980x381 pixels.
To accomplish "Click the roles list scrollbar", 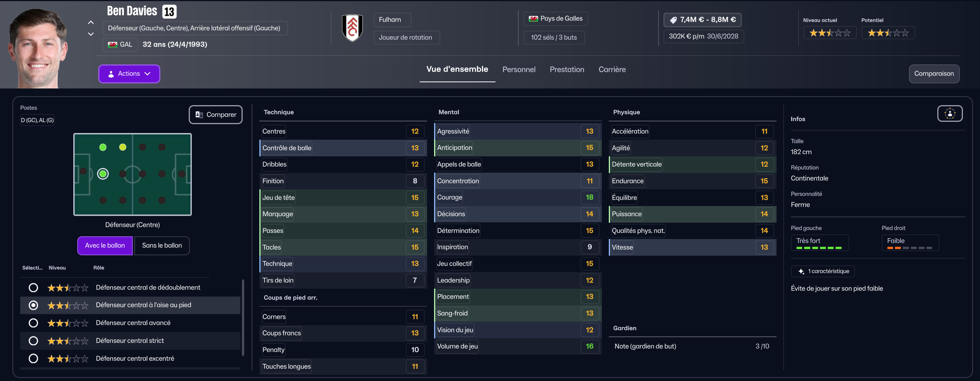I will 243,317.
